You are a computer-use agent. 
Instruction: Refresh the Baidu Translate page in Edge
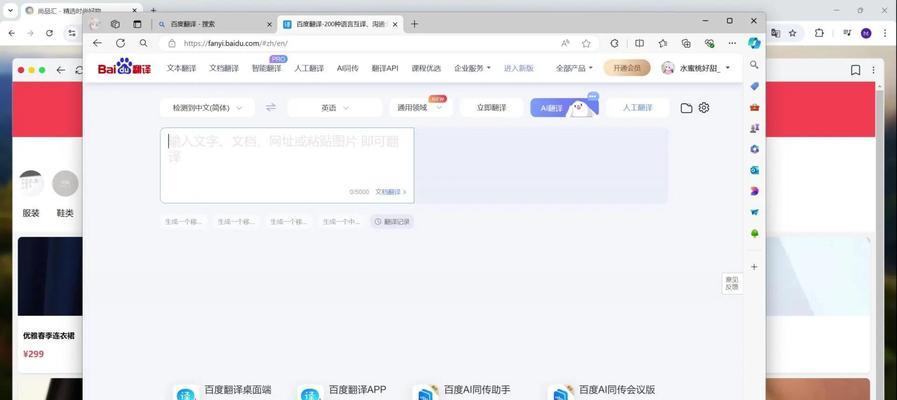pyautogui.click(x=120, y=43)
